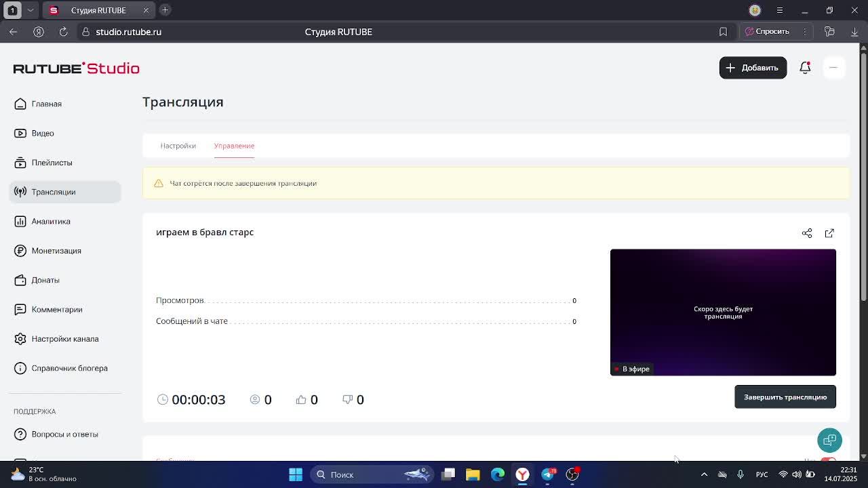Viewport: 868px width, 488px height.
Task: Click the stream duration clock icon
Action: click(163, 400)
